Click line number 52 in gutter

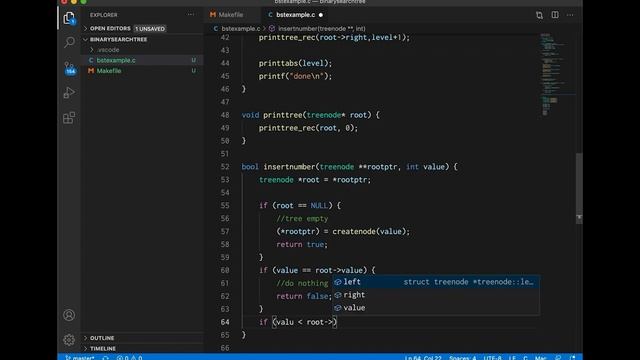tap(225, 167)
